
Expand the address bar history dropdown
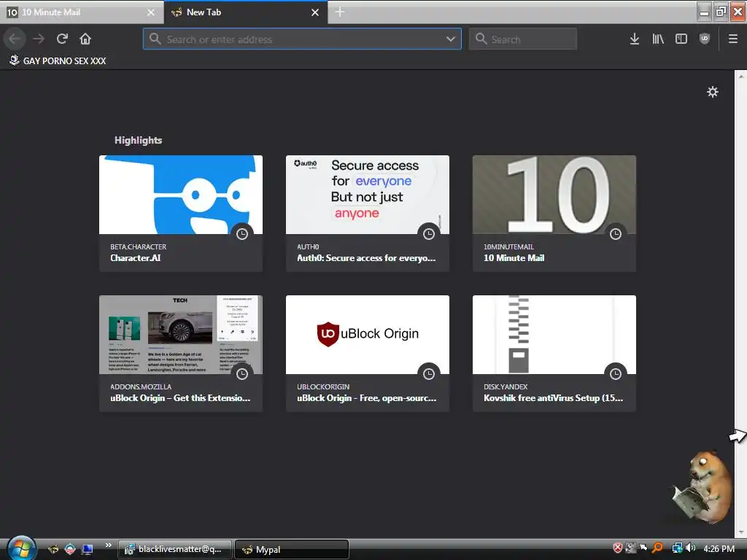(450, 39)
